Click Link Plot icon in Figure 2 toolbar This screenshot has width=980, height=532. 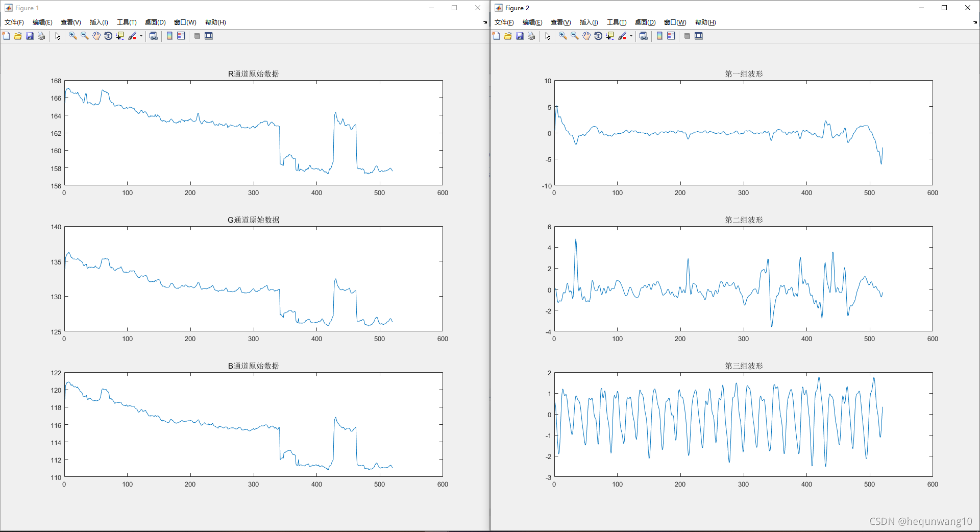[x=644, y=36]
